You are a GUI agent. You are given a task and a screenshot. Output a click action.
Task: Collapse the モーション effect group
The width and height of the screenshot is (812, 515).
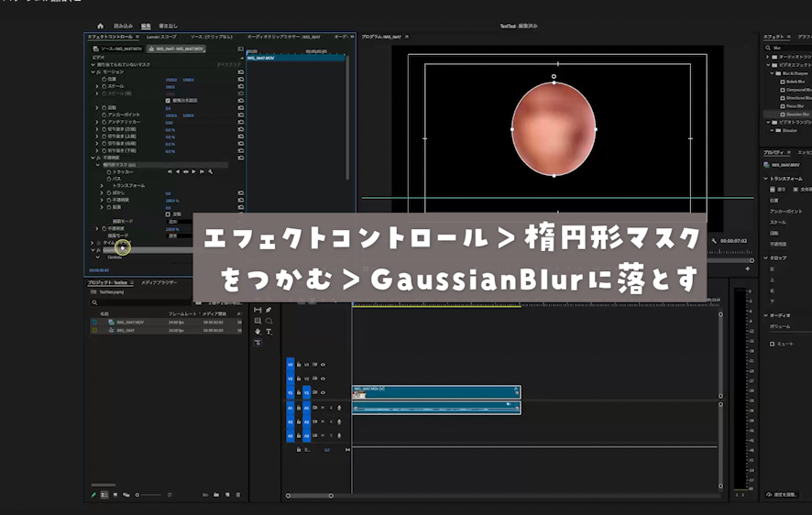click(x=93, y=71)
